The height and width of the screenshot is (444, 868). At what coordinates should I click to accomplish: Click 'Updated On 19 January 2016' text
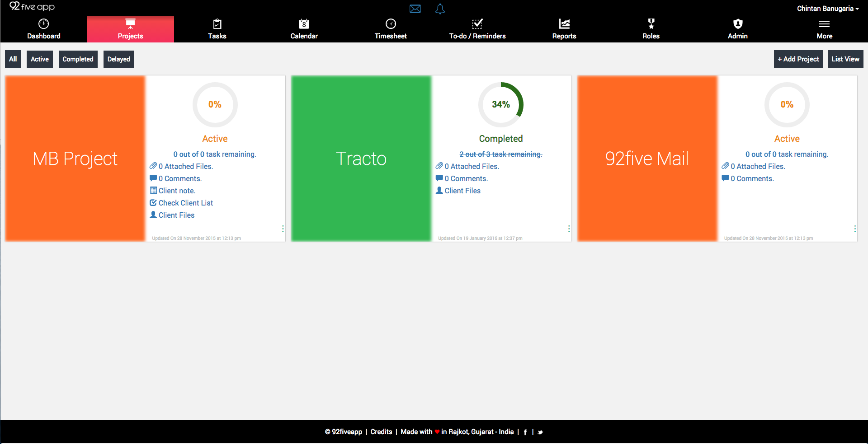pos(480,238)
